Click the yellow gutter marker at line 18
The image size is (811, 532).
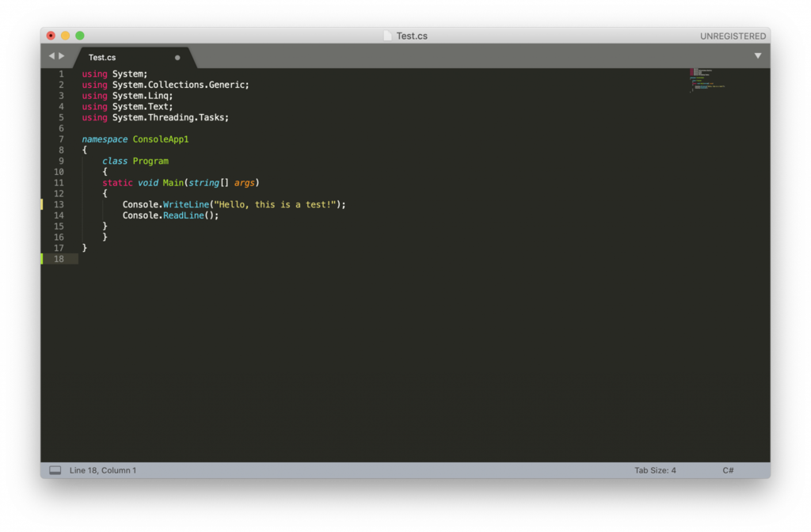(x=42, y=258)
